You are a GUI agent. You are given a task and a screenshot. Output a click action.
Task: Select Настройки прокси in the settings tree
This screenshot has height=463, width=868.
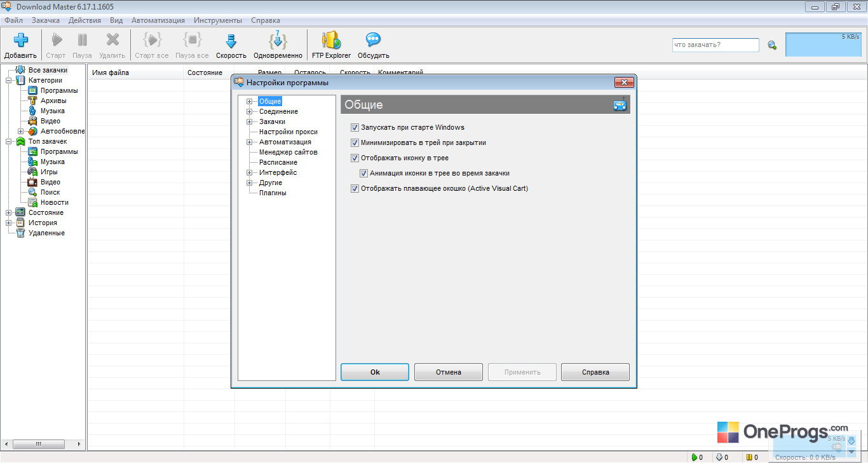pyautogui.click(x=288, y=132)
